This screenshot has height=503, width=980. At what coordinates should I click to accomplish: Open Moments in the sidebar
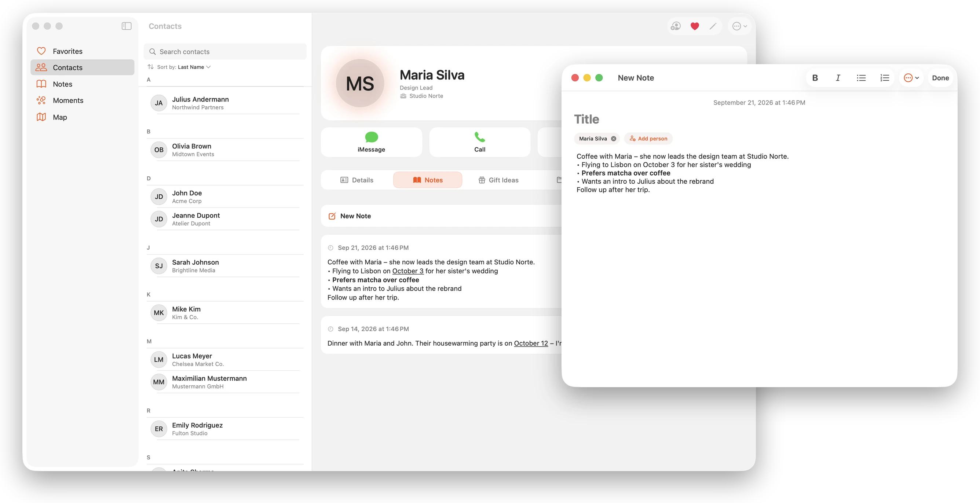coord(82,100)
